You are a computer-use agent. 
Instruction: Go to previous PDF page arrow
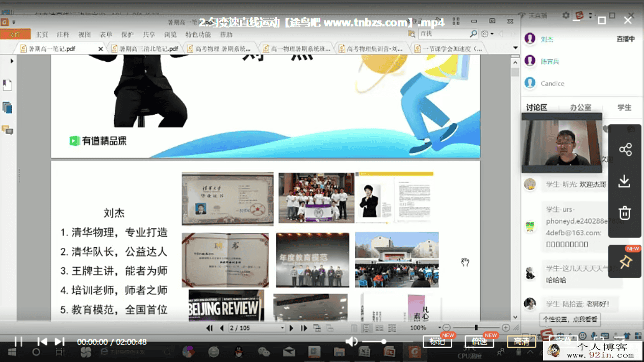[x=221, y=328]
